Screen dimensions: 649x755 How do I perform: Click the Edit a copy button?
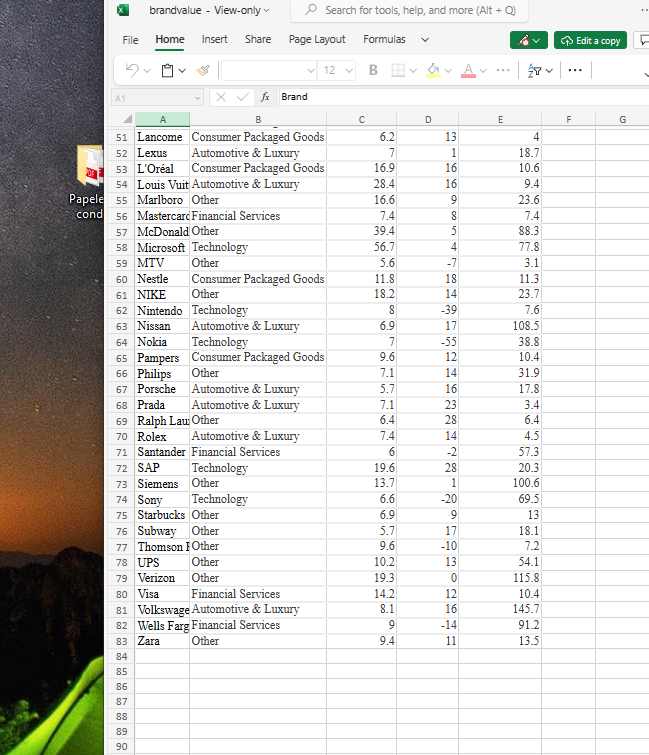pos(590,40)
